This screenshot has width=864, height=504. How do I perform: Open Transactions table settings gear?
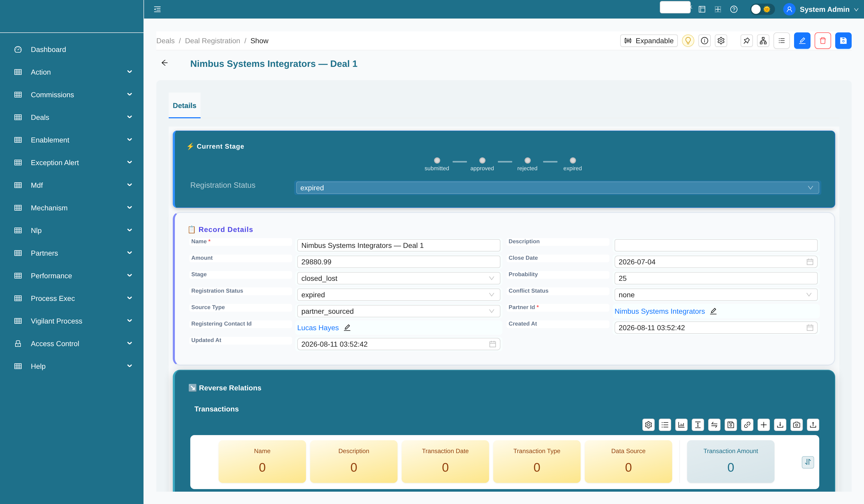click(x=648, y=425)
